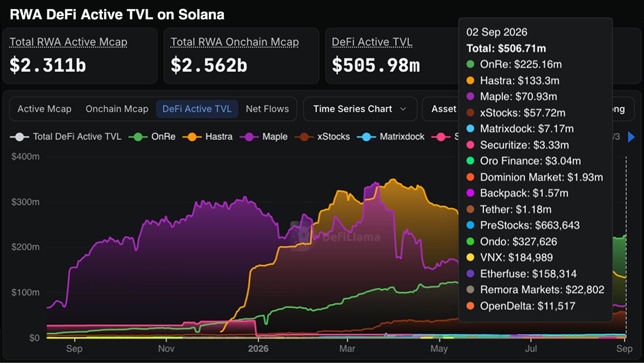644x363 pixels.
Task: Click the Nov x-axis label
Action: 167,349
